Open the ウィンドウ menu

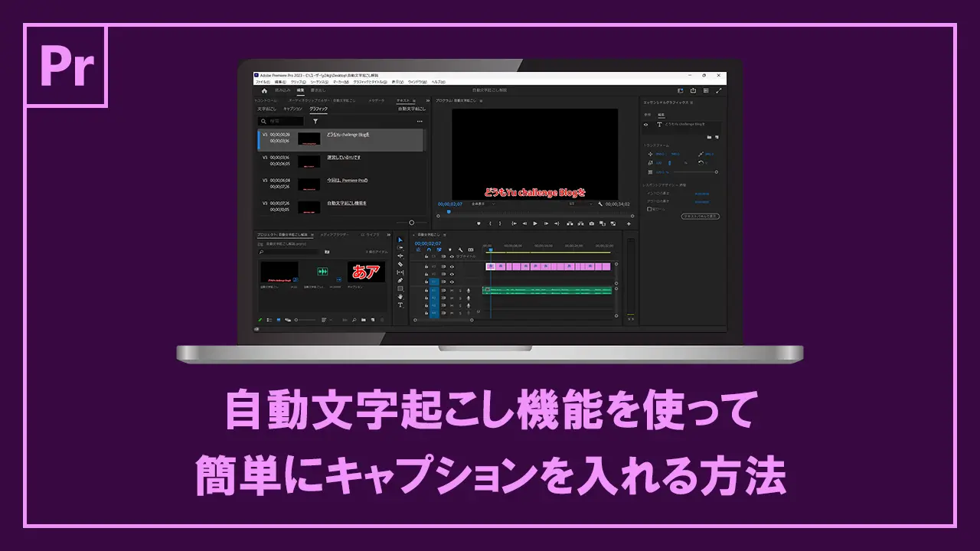(417, 82)
